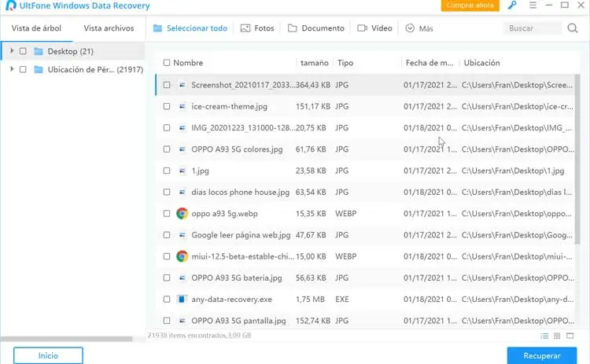Click the UltFone app logo

pyautogui.click(x=11, y=6)
